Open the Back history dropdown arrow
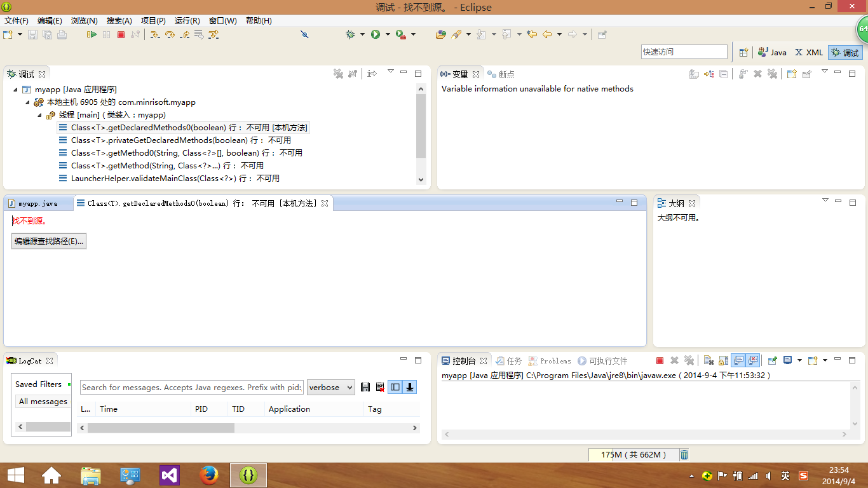The image size is (868, 488). 559,34
